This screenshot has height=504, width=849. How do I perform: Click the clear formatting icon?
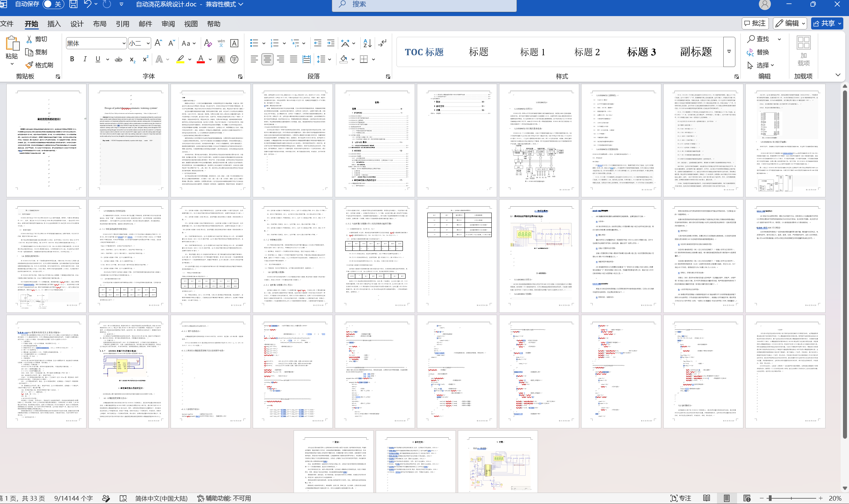pos(208,43)
